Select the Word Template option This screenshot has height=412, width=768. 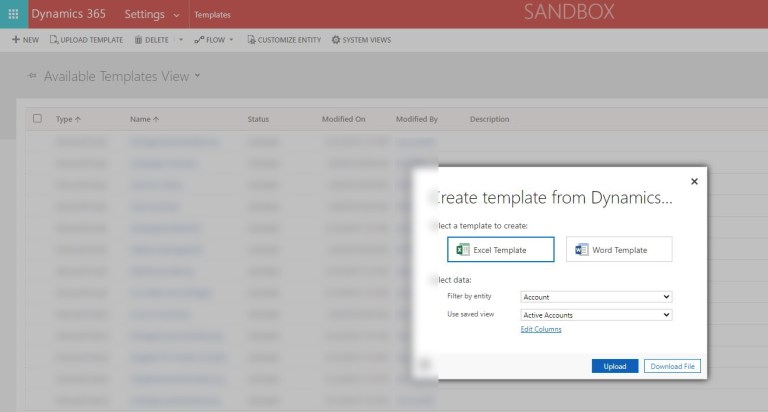(619, 249)
